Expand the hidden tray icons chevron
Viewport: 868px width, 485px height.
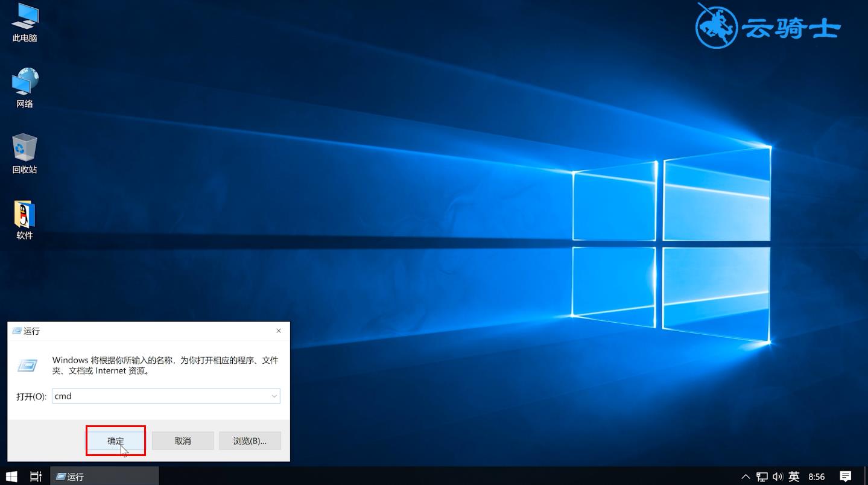pos(746,477)
